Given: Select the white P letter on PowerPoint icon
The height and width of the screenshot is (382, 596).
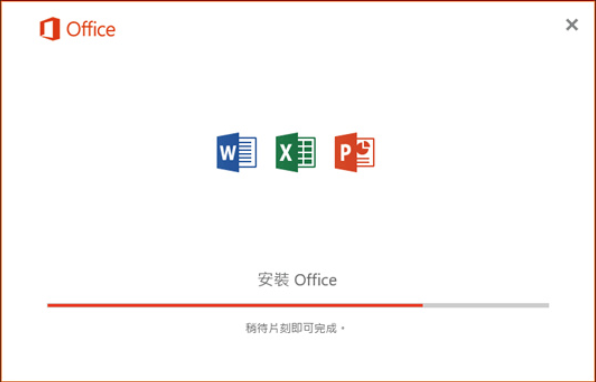Looking at the screenshot, I should [x=345, y=153].
